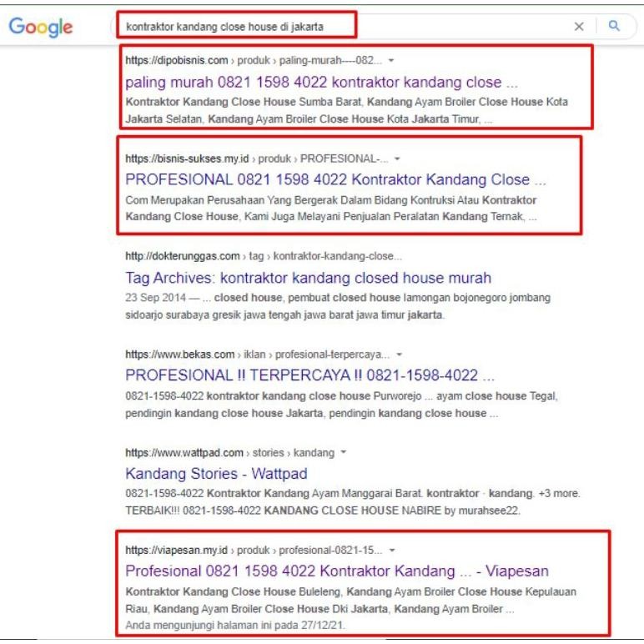The height and width of the screenshot is (644, 644).
Task: Open the 'paling murah 0821 1598 4022' result
Action: tap(322, 82)
